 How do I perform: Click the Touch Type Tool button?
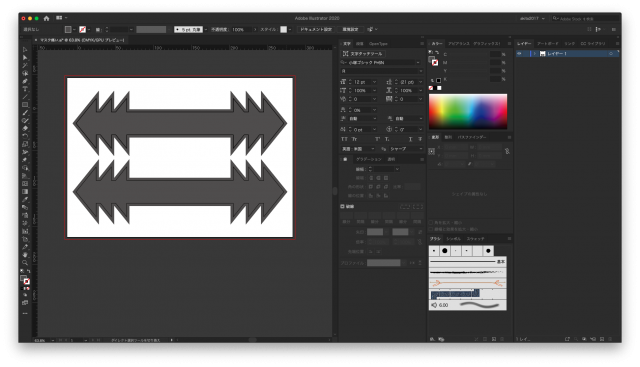point(363,53)
